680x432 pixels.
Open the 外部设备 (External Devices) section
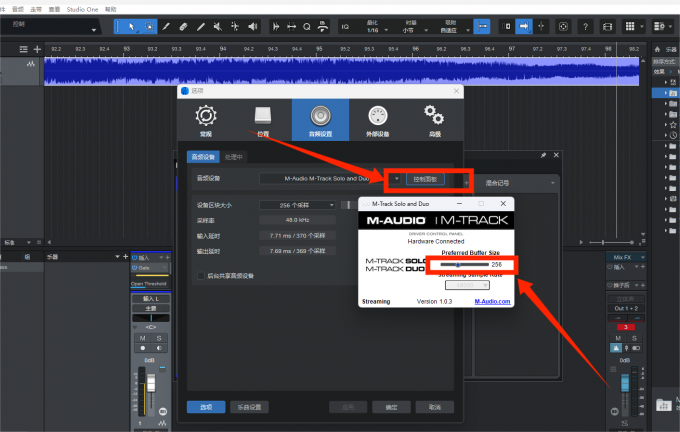pyautogui.click(x=378, y=119)
